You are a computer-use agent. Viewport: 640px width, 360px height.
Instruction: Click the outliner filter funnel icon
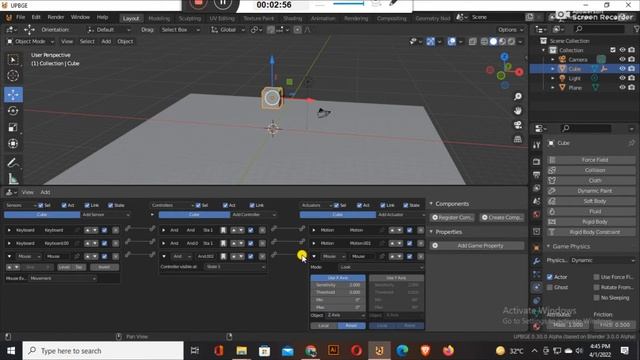[636, 29]
